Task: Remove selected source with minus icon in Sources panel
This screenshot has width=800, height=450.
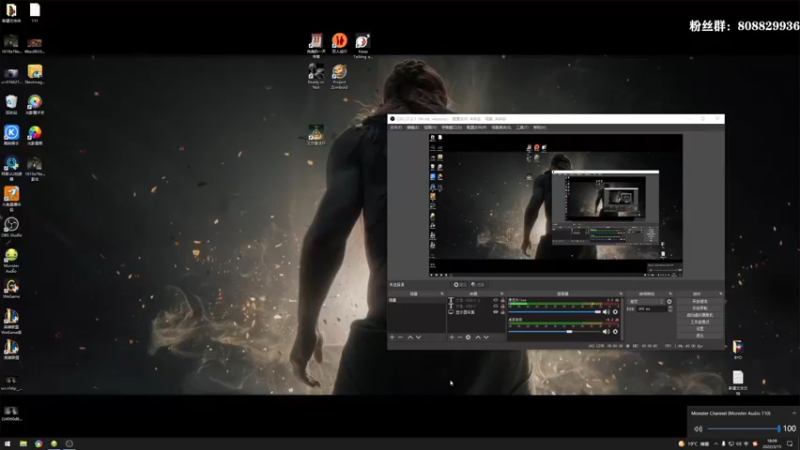Action: click(460, 337)
